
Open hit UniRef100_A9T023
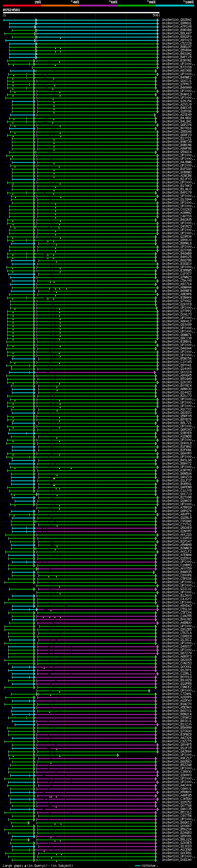click(177, 40)
